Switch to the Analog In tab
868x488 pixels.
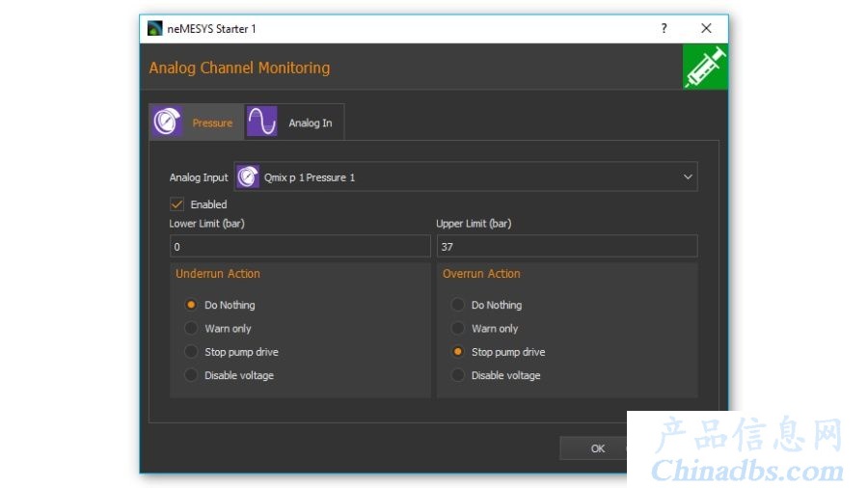coord(294,122)
